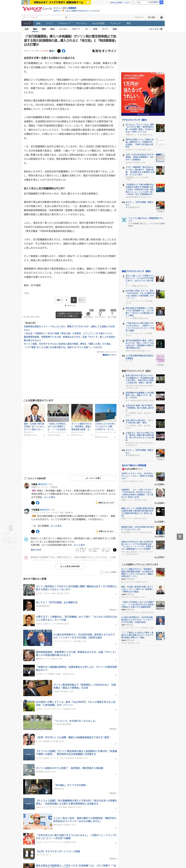Open Yahoo! JAPAN link at top
Screen dimensions: 186x868
pyautogui.click(x=116, y=2)
